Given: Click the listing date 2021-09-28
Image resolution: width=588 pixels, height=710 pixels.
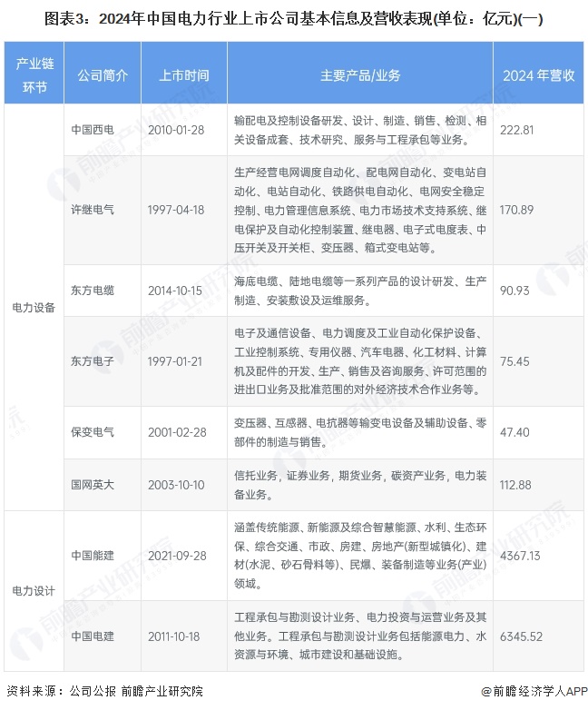Looking at the screenshot, I should pos(177,556).
